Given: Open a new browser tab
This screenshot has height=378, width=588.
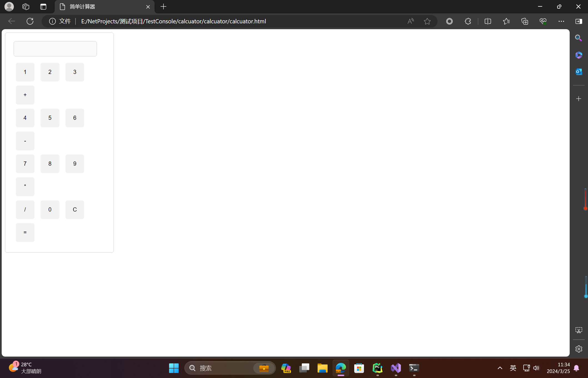Looking at the screenshot, I should [164, 7].
